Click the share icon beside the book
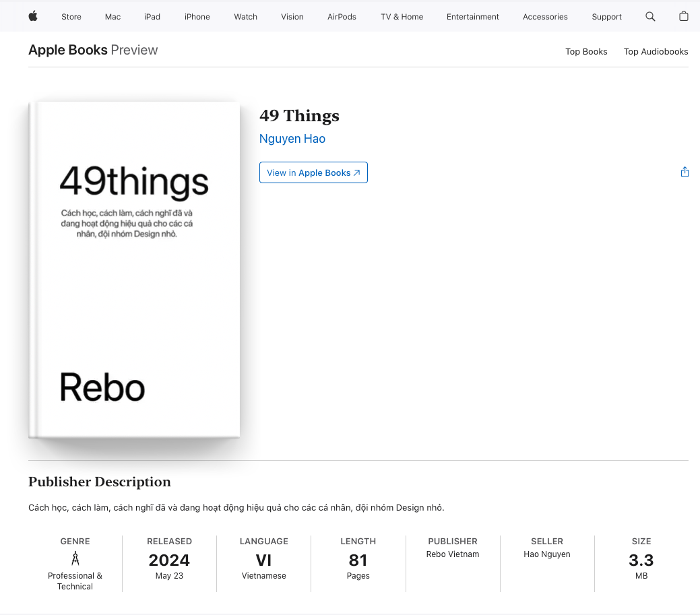The height and width of the screenshot is (615, 700). coord(685,172)
